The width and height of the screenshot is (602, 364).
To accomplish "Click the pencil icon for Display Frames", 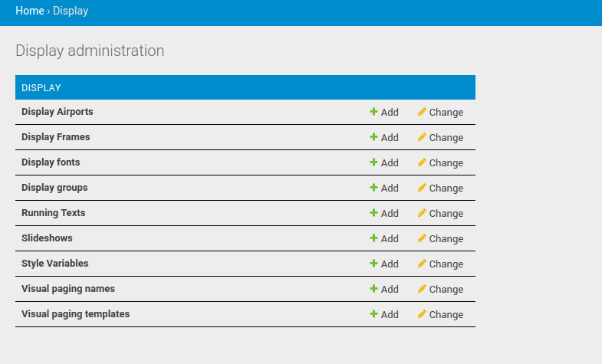I will click(x=422, y=137).
